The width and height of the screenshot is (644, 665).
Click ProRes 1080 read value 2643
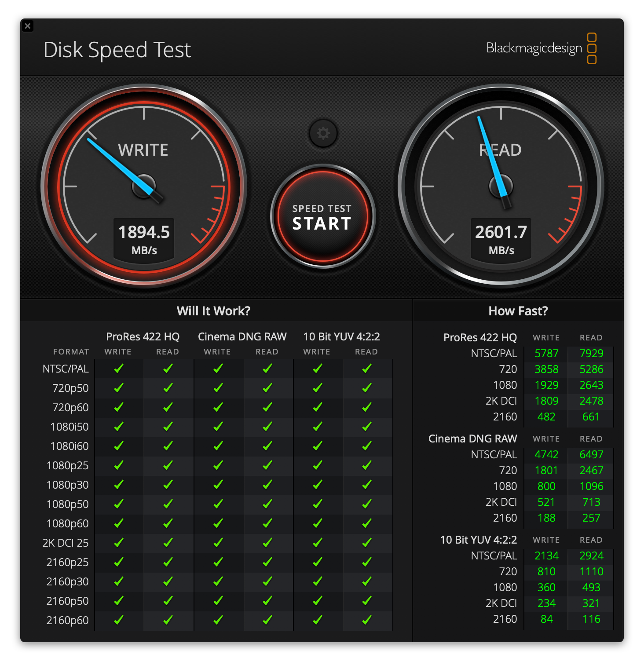click(x=591, y=385)
